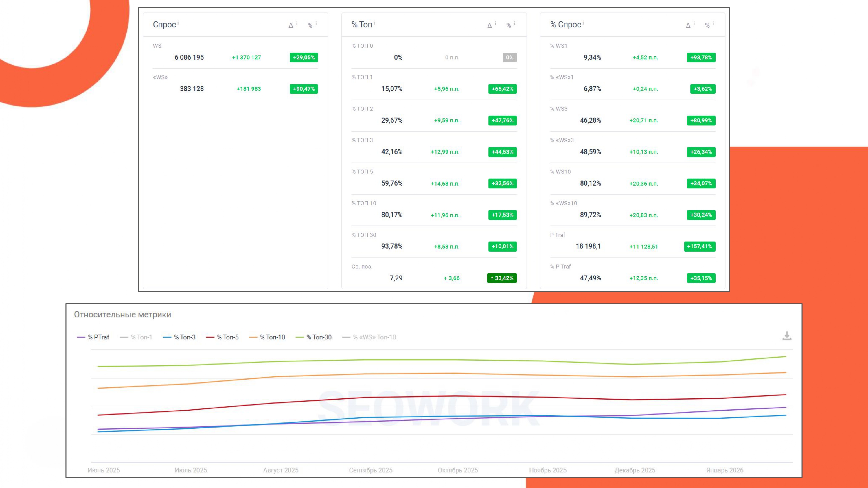Click the Сентябрь 2025 axis label
The height and width of the screenshot is (488, 868).
(x=371, y=470)
